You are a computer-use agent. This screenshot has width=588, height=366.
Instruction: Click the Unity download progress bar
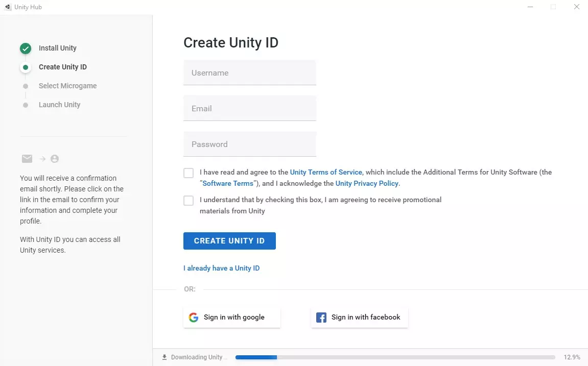point(395,357)
